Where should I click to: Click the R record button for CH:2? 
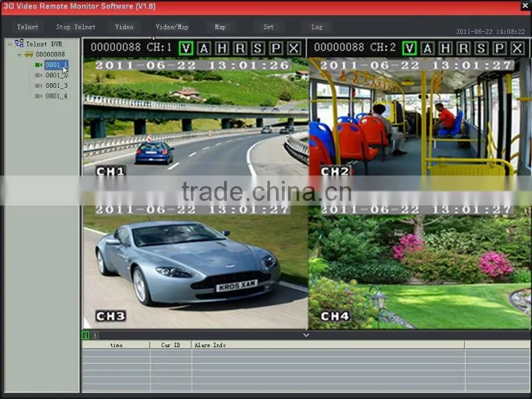(464, 48)
